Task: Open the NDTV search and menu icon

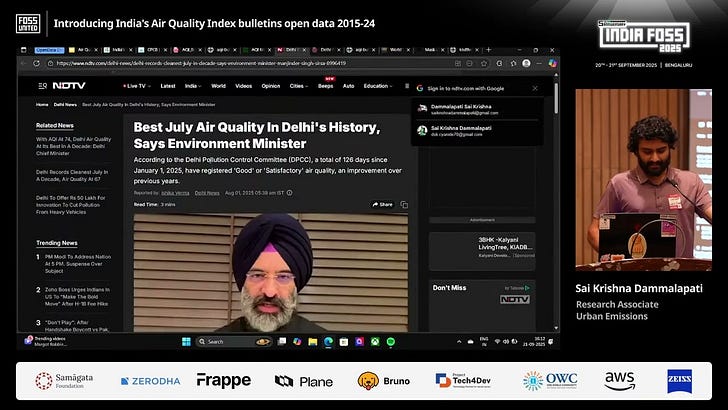Action: (43, 85)
